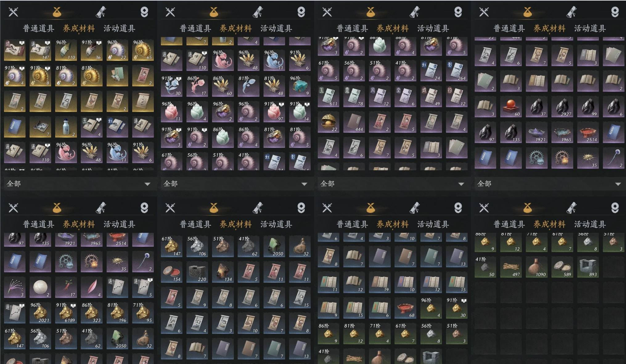Open 全部 dropdown beneath the gear items panel
626x364 pixels.
click(549, 184)
